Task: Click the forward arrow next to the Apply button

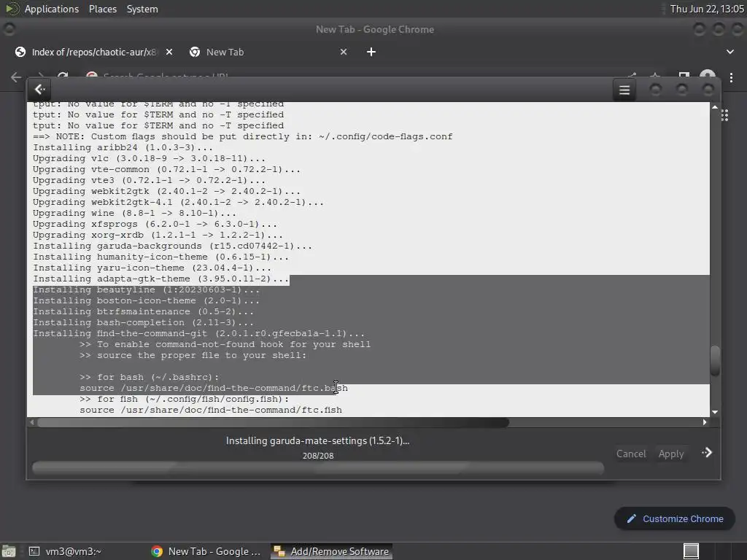Action: tap(707, 453)
